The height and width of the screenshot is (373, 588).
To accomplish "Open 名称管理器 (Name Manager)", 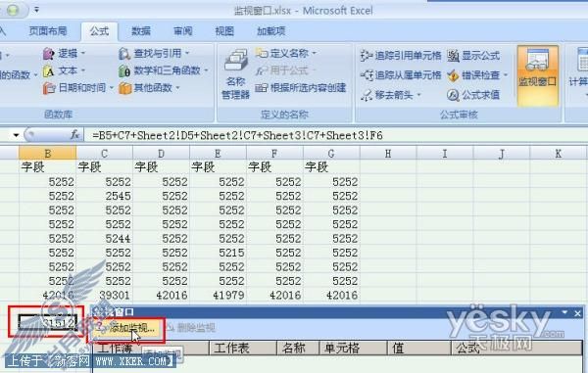I will pyautogui.click(x=235, y=75).
